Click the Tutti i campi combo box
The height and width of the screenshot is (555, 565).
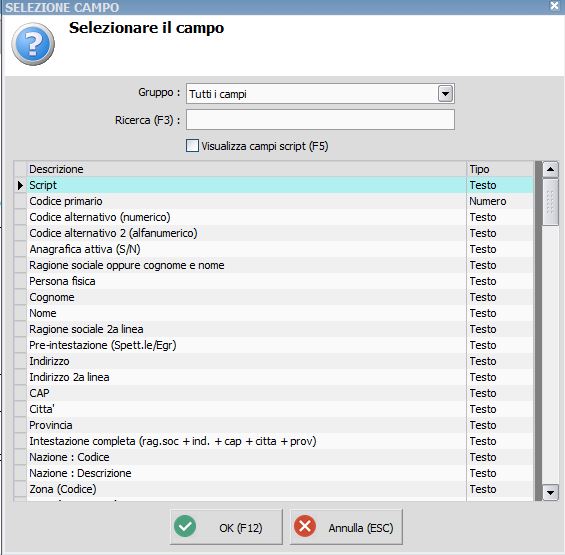(320, 94)
